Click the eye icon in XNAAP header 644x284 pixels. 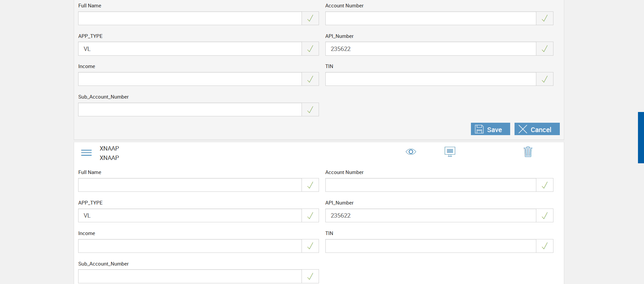click(x=411, y=152)
